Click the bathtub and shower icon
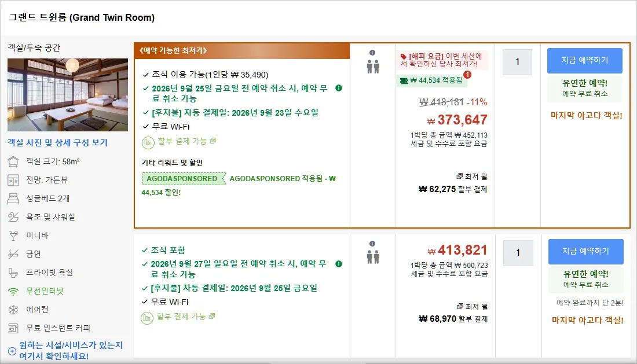Viewport: 637px width, 364px height. (x=13, y=217)
